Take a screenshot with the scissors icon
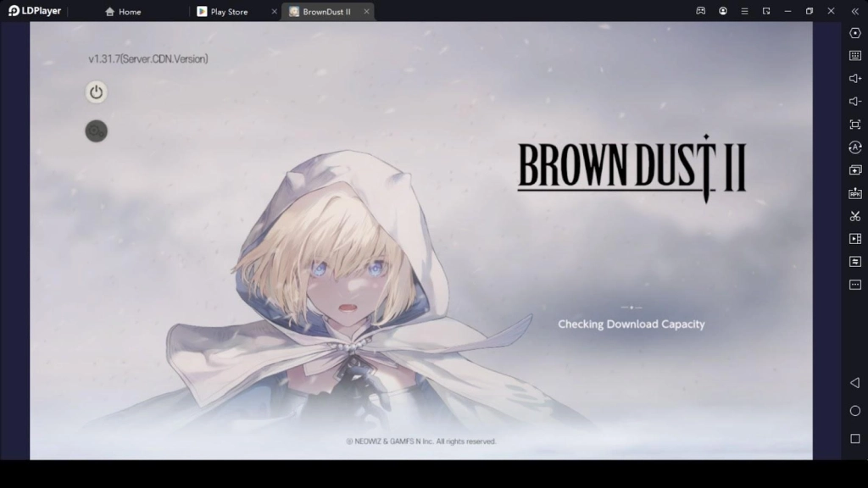868x488 pixels. tap(855, 216)
